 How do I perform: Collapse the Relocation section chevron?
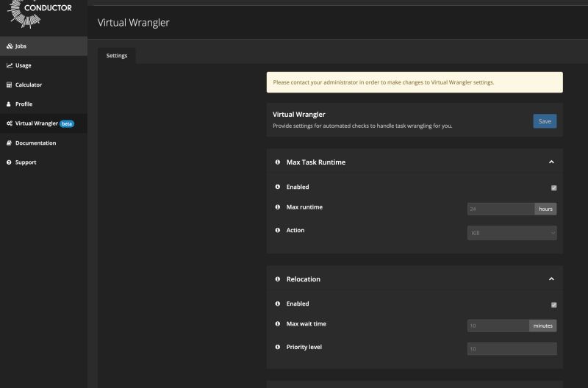[x=551, y=279]
